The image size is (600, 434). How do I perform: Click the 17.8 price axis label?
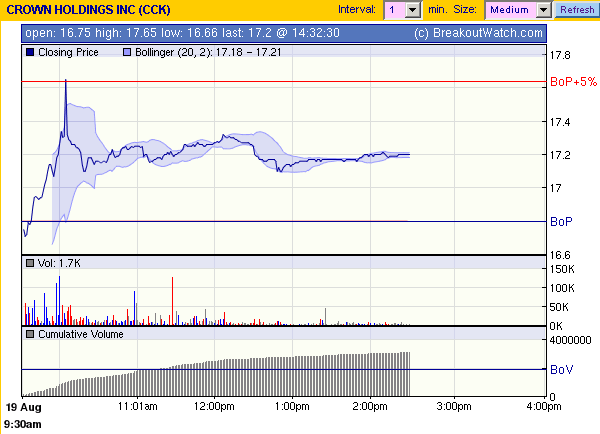click(560, 55)
